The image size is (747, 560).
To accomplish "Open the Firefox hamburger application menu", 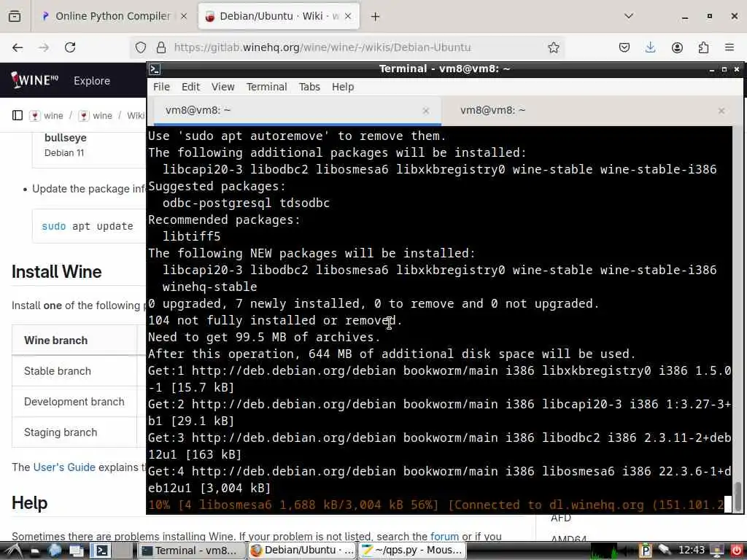I will pyautogui.click(x=729, y=47).
